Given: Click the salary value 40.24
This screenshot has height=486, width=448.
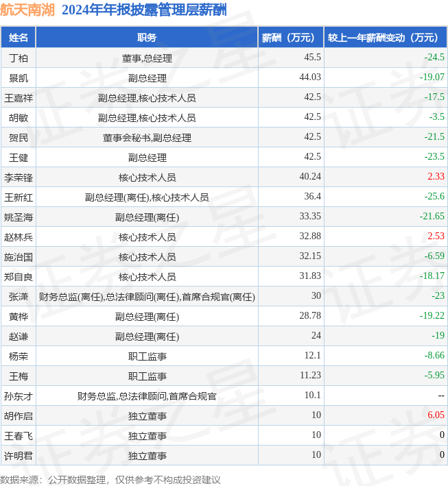Looking at the screenshot, I should [x=310, y=176].
